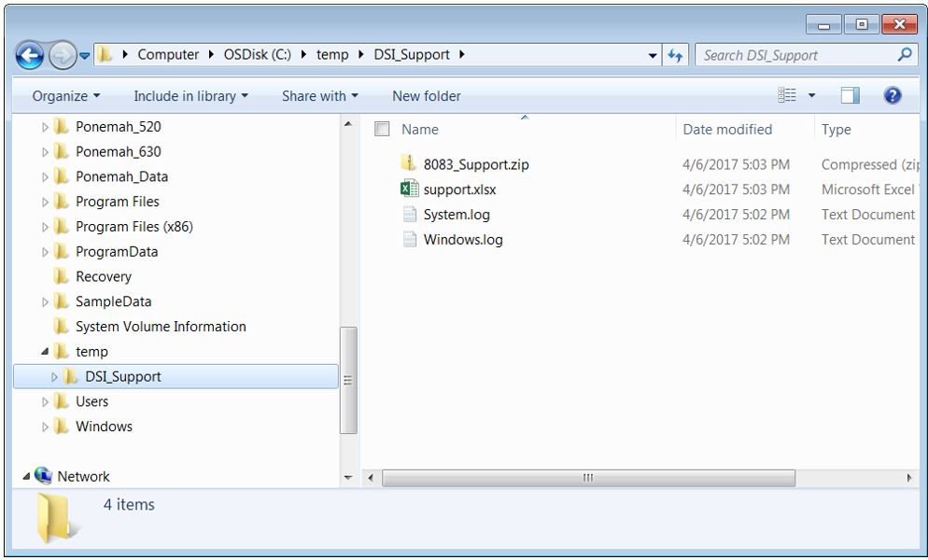Click the Back navigation arrow button
Image resolution: width=928 pixels, height=560 pixels.
pos(30,55)
